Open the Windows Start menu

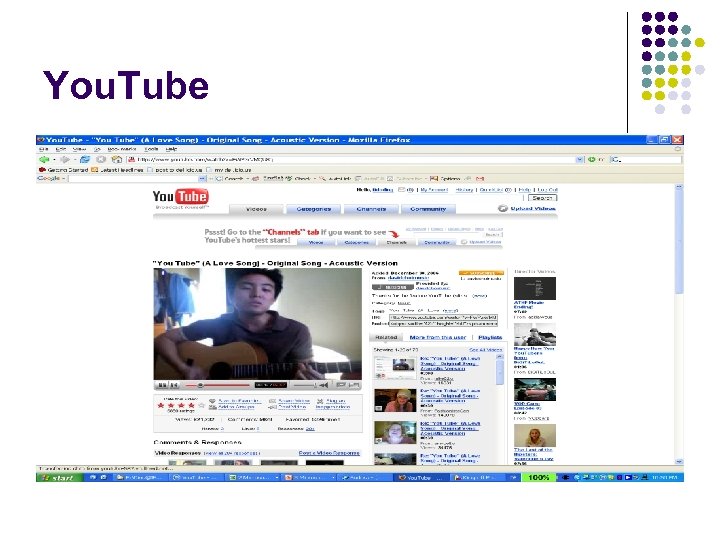[x=60, y=478]
